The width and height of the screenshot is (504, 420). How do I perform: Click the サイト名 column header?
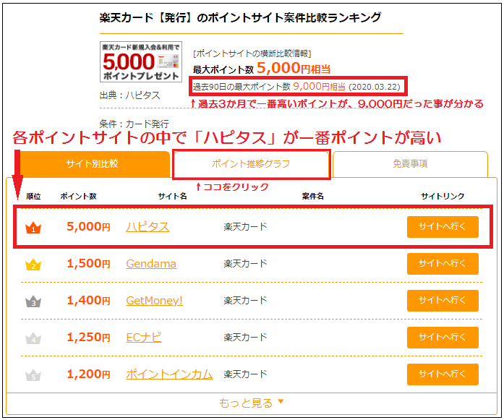point(173,197)
